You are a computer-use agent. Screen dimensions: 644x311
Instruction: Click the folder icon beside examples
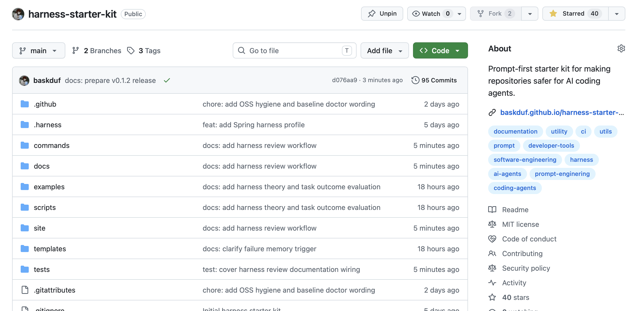click(x=25, y=186)
